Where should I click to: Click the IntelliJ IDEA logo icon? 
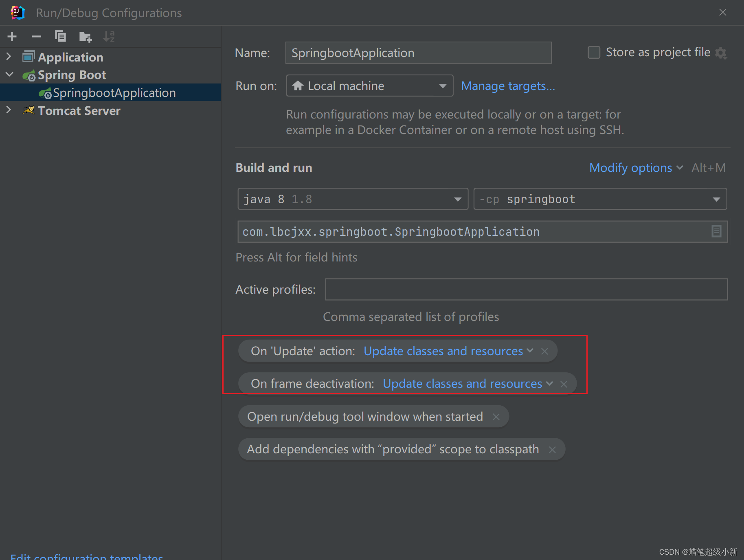coord(18,13)
